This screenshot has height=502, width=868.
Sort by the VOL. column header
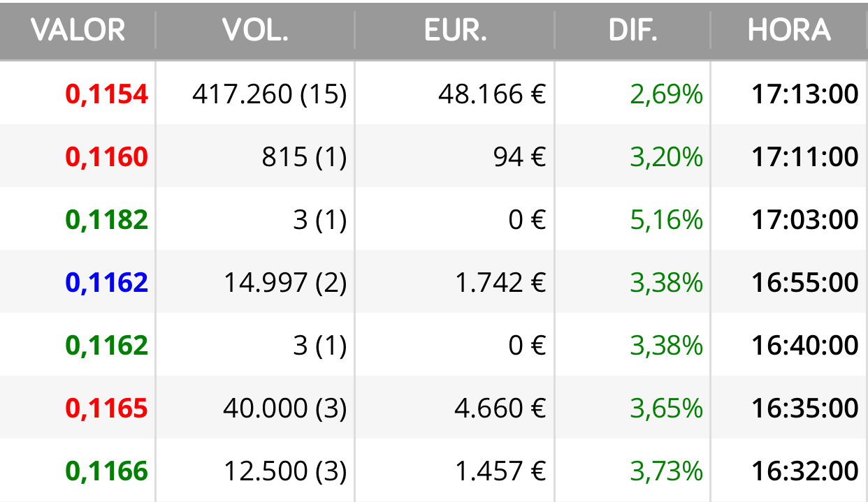pos(255,30)
